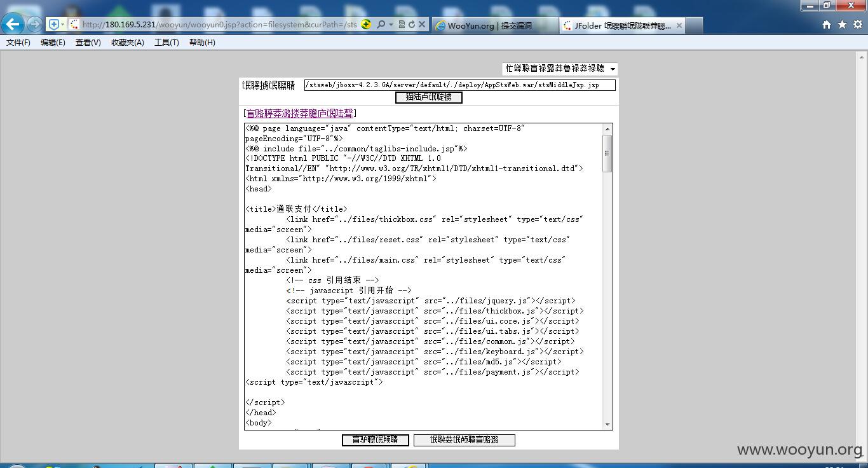This screenshot has height=468, width=868.
Task: Open the 工具(T) menu
Action: (x=166, y=43)
